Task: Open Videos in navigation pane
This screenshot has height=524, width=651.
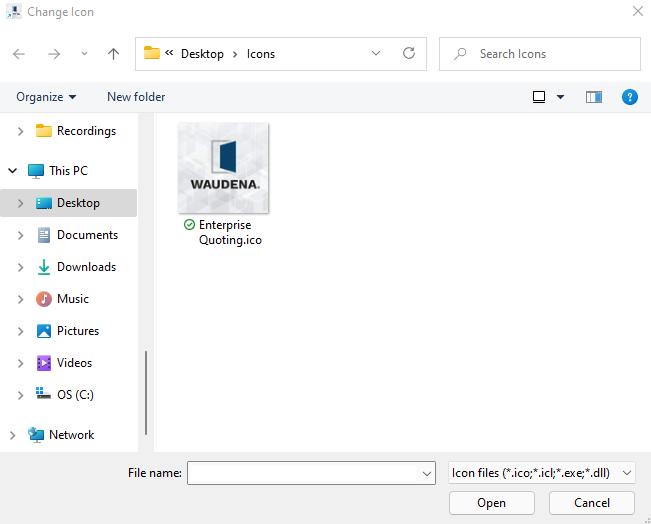Action: (x=74, y=363)
